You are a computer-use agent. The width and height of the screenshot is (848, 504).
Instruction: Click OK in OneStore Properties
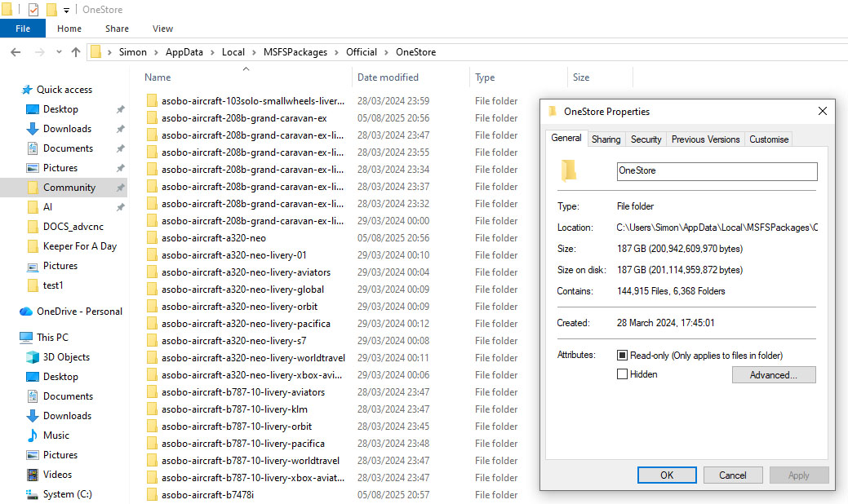click(666, 475)
